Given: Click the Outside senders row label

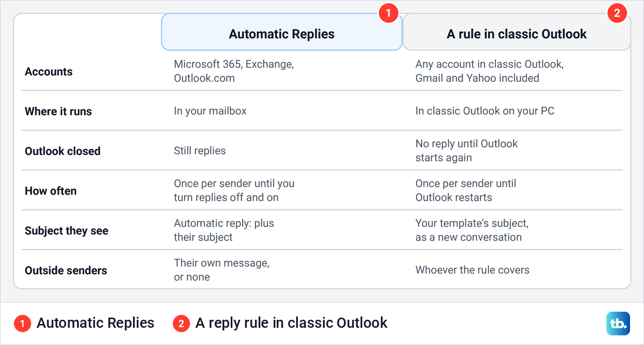Looking at the screenshot, I should (66, 270).
